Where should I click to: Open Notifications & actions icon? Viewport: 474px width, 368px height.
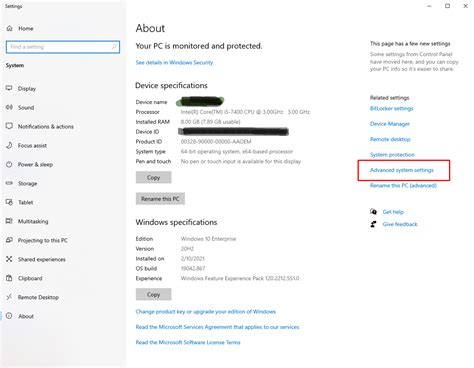click(x=9, y=126)
